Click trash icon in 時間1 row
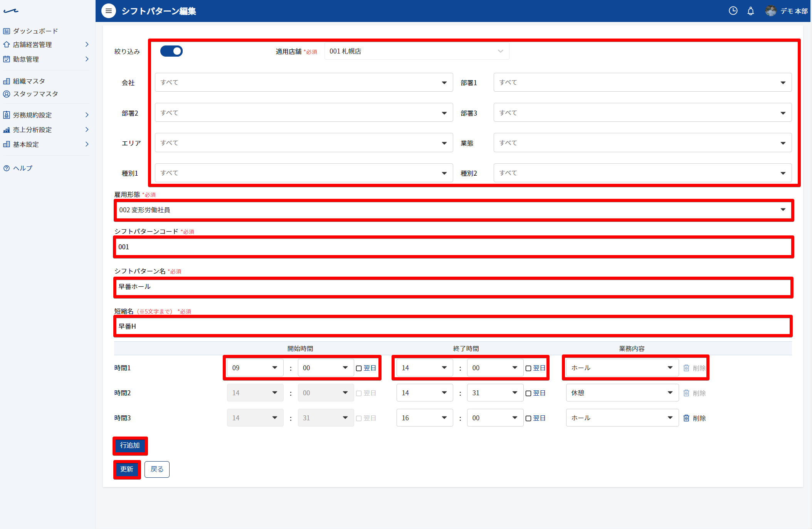 (x=686, y=368)
